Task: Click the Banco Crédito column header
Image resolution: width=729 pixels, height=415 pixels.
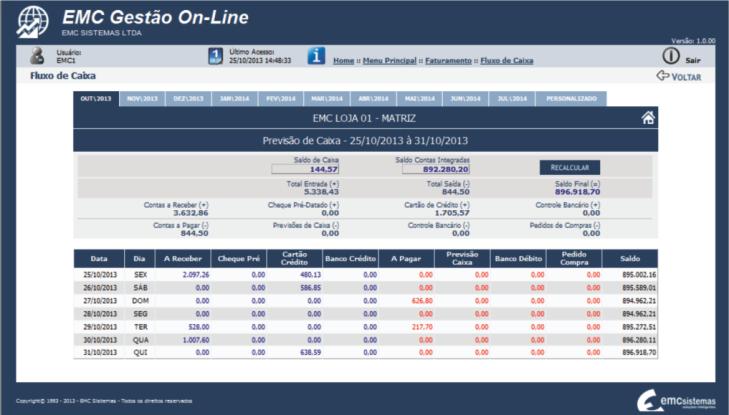Action: tap(351, 258)
